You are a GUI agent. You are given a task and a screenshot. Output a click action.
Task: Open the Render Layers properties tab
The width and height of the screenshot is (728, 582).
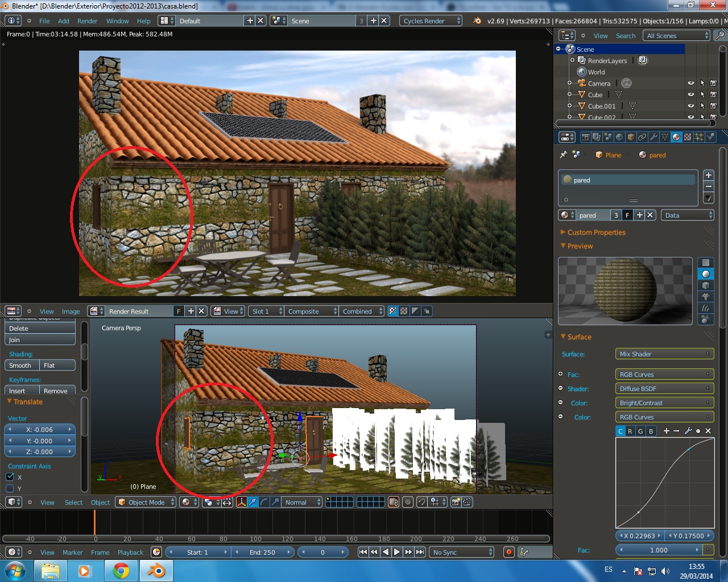(x=596, y=137)
